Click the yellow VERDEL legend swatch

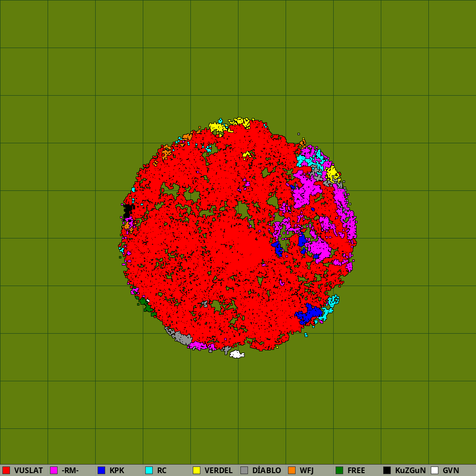197,470
